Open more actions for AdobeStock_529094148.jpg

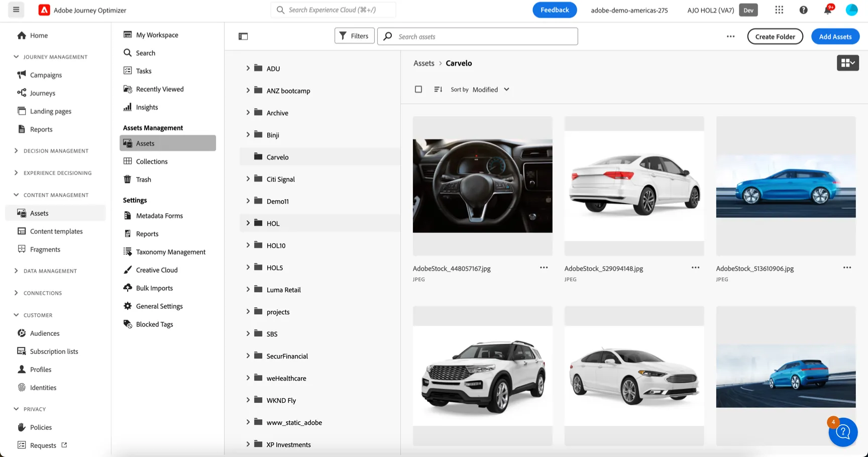(x=695, y=267)
